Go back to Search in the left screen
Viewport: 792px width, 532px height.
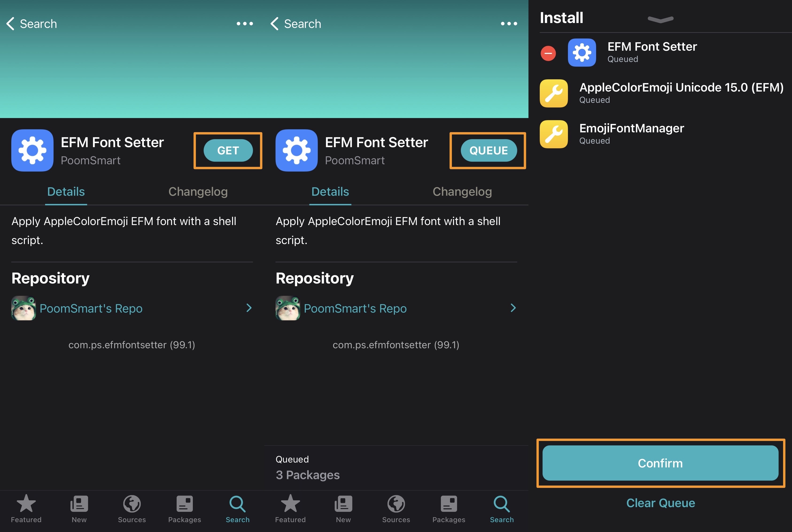pos(32,24)
